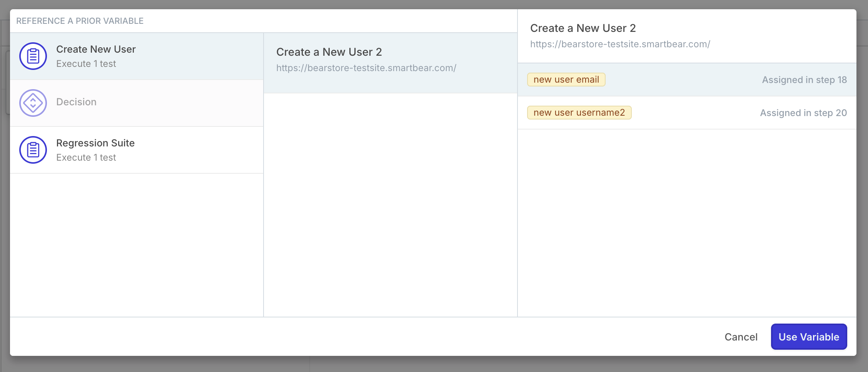Click Cancel to dismiss the dialog
The height and width of the screenshot is (372, 868).
click(x=740, y=337)
